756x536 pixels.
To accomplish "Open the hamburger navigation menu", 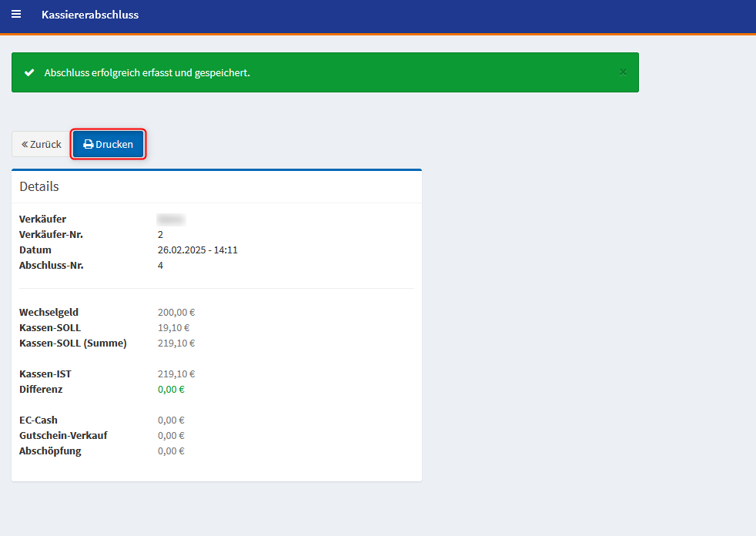I will click(x=16, y=15).
